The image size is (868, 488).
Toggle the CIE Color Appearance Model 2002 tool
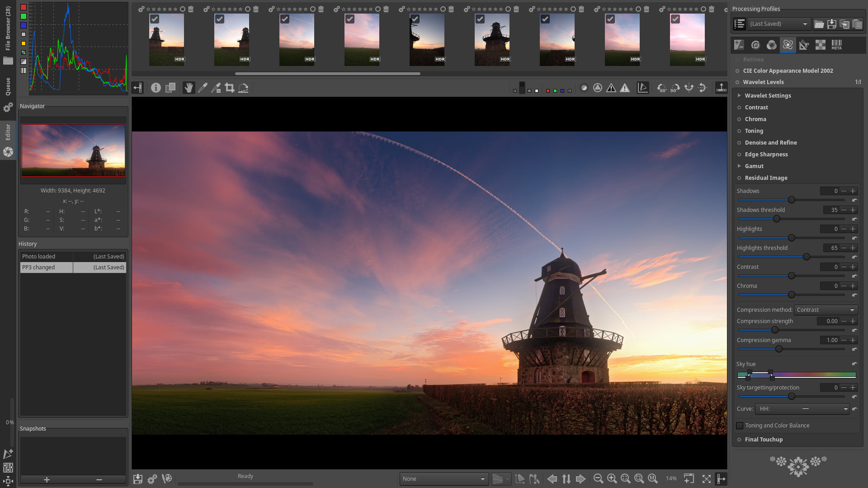pyautogui.click(x=738, y=70)
